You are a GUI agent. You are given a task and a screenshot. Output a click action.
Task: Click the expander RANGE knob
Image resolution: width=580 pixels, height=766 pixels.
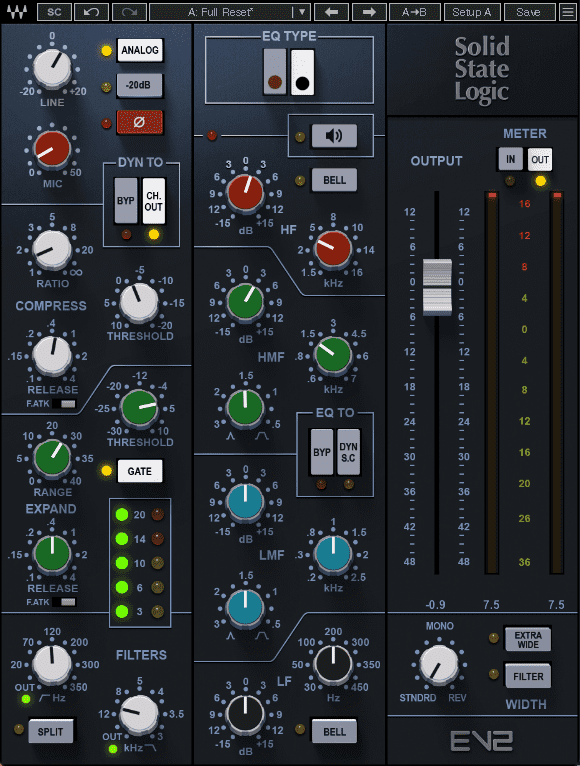[x=52, y=458]
